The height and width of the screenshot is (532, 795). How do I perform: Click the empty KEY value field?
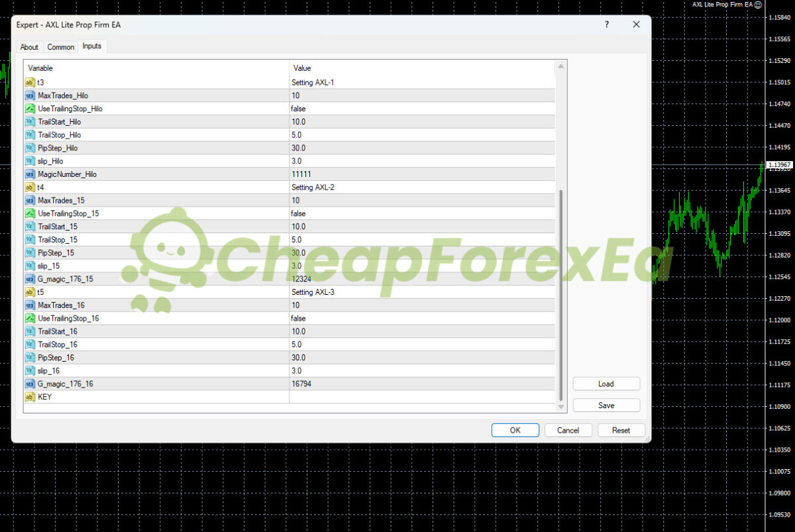[x=423, y=397]
